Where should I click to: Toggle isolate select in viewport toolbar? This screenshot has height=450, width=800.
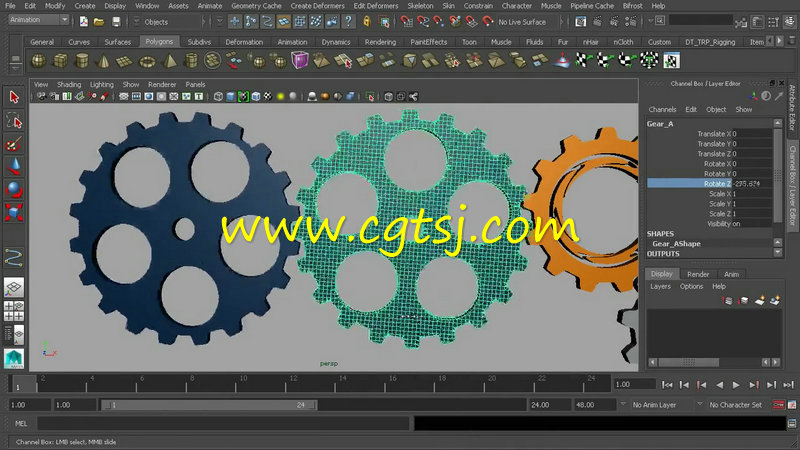370,96
